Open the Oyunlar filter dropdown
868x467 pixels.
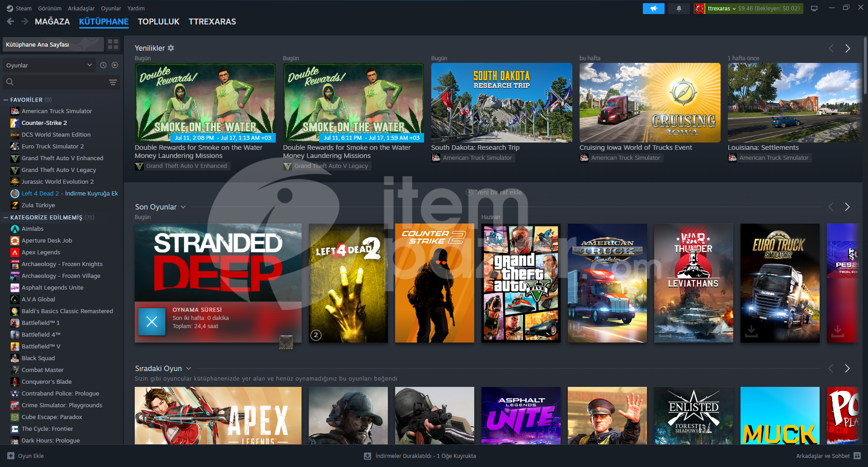click(49, 65)
